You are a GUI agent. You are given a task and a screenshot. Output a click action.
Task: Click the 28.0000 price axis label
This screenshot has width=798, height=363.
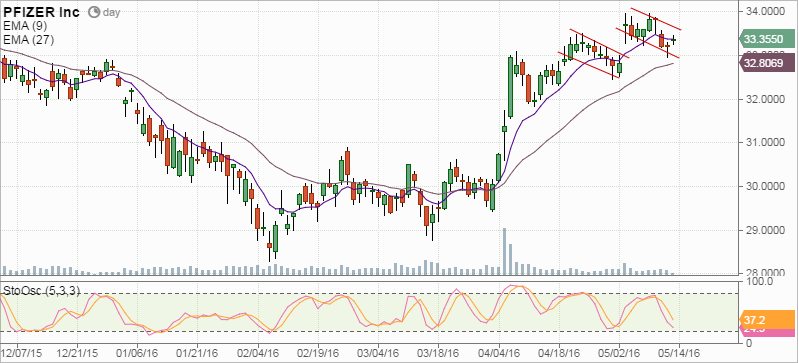(x=766, y=273)
